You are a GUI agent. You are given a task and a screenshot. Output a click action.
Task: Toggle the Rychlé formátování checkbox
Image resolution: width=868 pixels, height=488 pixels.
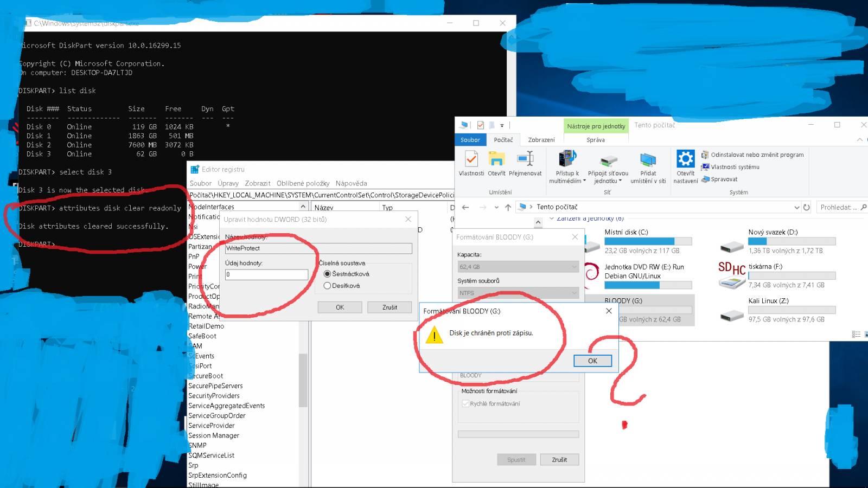[465, 403]
